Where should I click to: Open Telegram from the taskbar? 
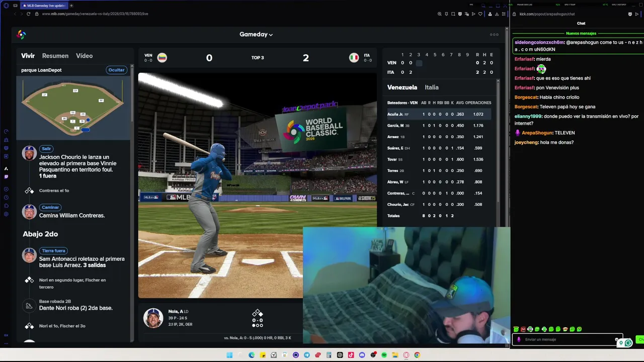(307, 355)
